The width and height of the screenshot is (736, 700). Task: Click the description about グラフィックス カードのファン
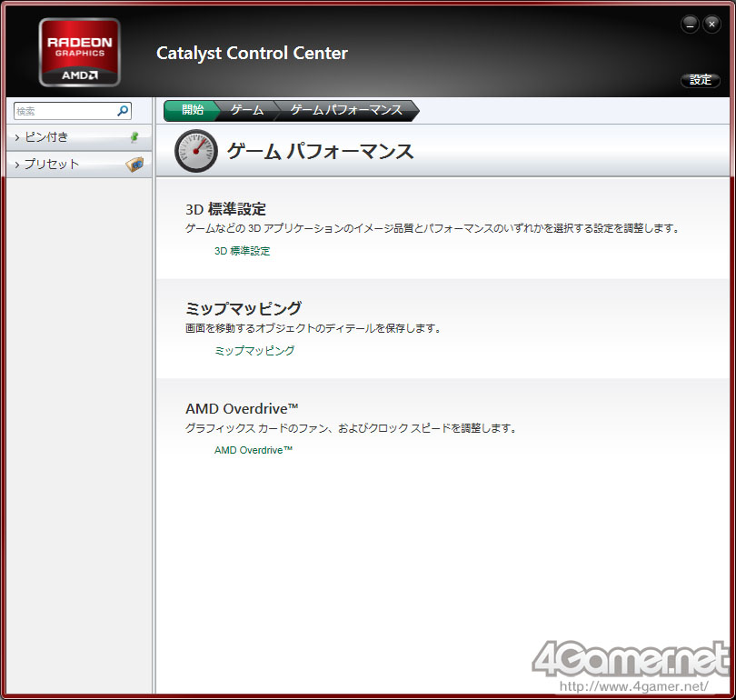(351, 427)
